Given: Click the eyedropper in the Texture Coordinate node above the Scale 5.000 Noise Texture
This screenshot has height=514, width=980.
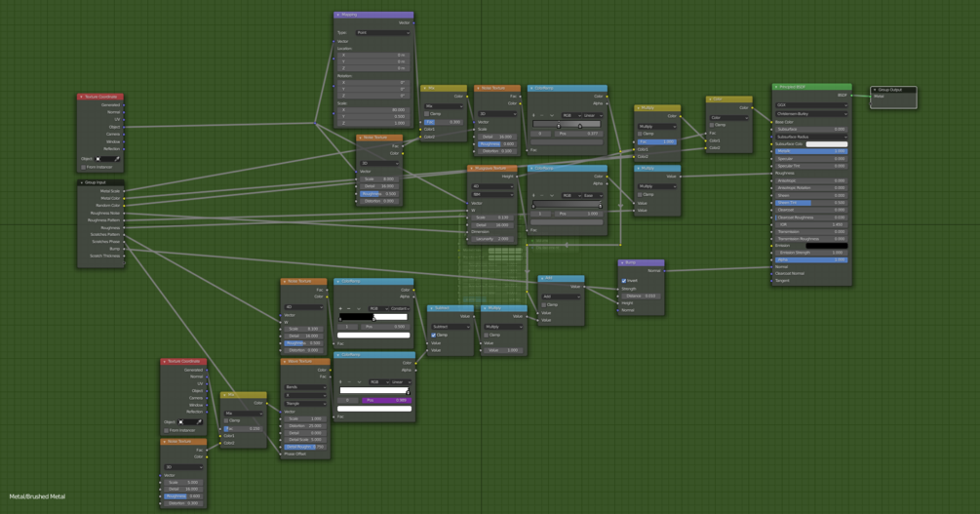Looking at the screenshot, I should [199, 422].
